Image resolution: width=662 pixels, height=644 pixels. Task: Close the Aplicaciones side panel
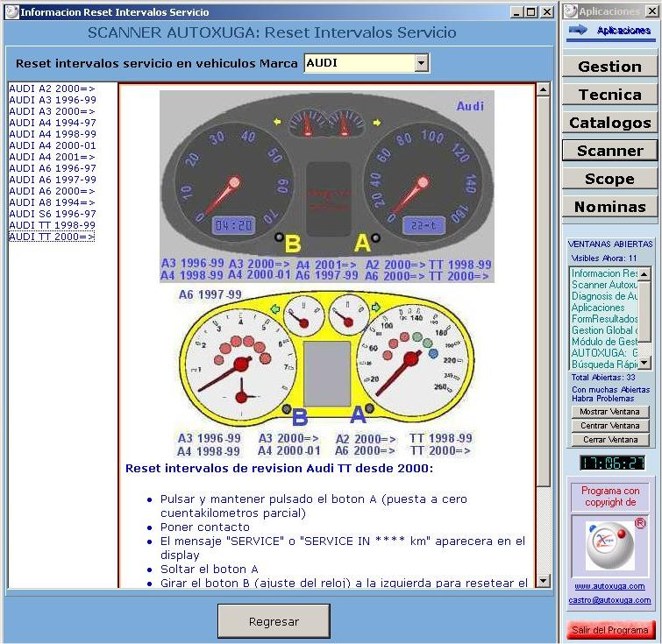click(x=651, y=11)
